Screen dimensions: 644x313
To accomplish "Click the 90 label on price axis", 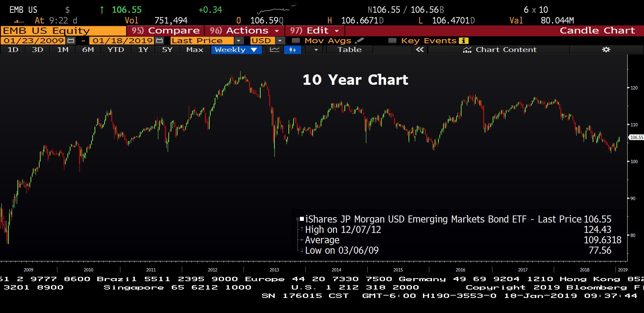I will tap(633, 198).
